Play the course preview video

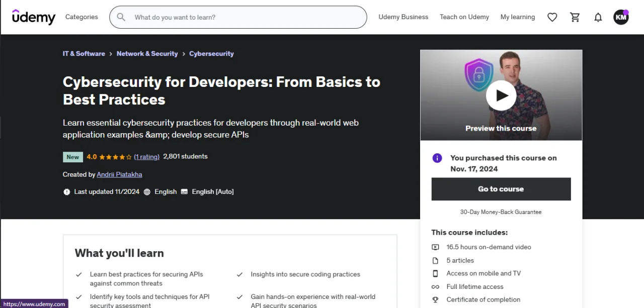[x=501, y=95]
